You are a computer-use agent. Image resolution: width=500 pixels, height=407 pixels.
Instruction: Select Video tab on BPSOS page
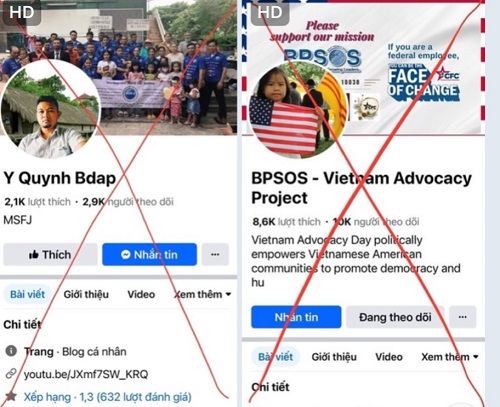pos(389,357)
